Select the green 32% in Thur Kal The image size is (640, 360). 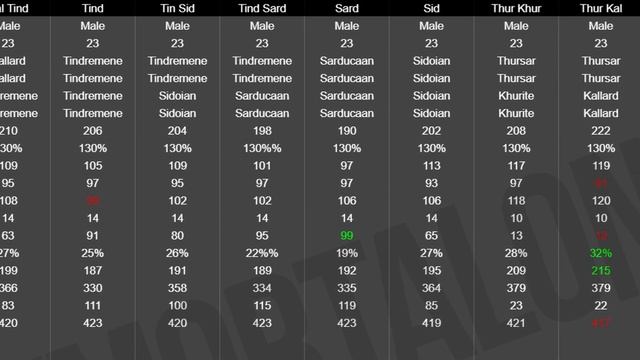click(601, 253)
